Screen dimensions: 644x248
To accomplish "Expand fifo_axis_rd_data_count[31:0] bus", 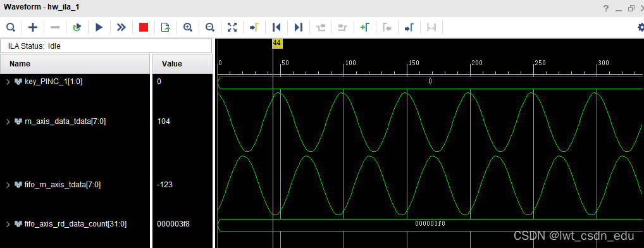I will [8, 224].
